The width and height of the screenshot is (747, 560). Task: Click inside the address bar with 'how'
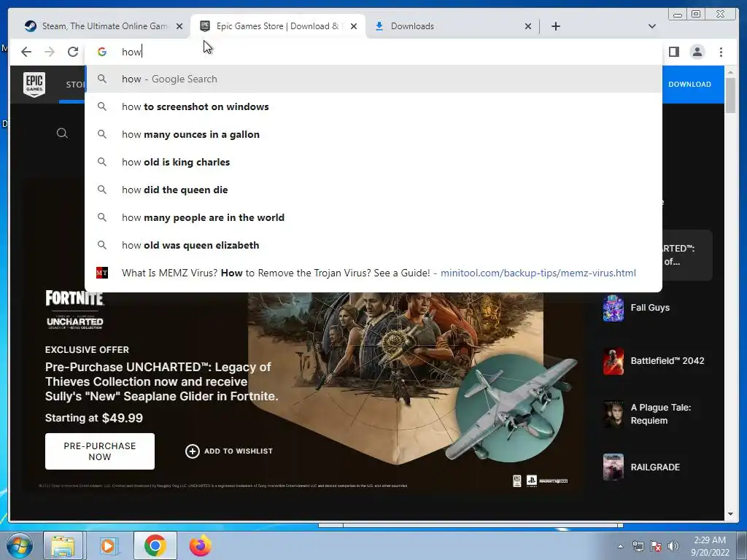click(x=373, y=52)
